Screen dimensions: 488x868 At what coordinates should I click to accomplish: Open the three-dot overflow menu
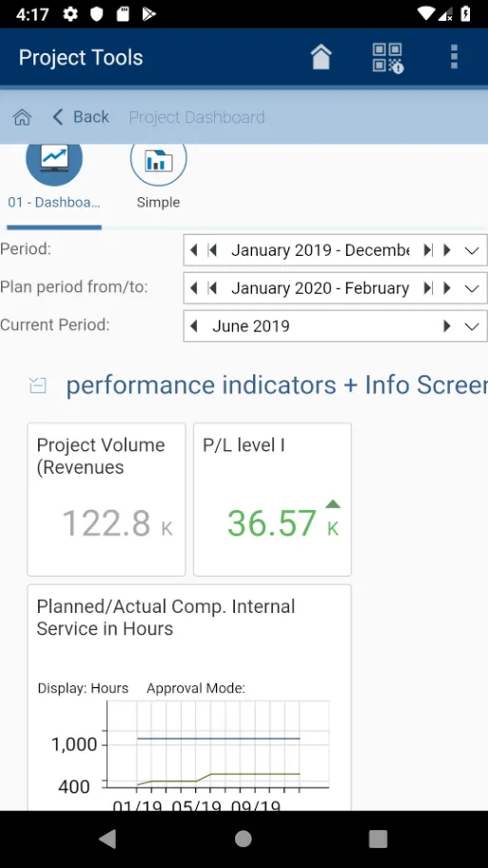[455, 57]
